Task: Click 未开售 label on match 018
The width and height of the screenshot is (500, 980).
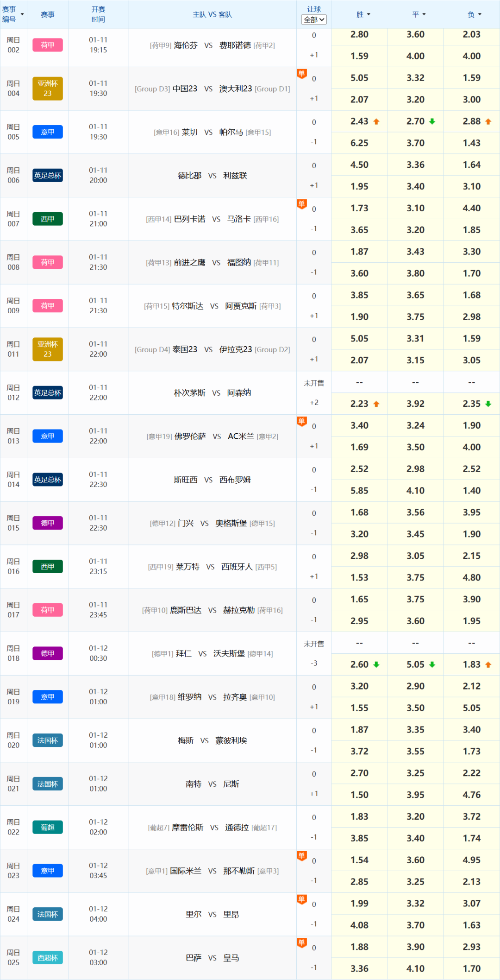Action: pyautogui.click(x=314, y=644)
